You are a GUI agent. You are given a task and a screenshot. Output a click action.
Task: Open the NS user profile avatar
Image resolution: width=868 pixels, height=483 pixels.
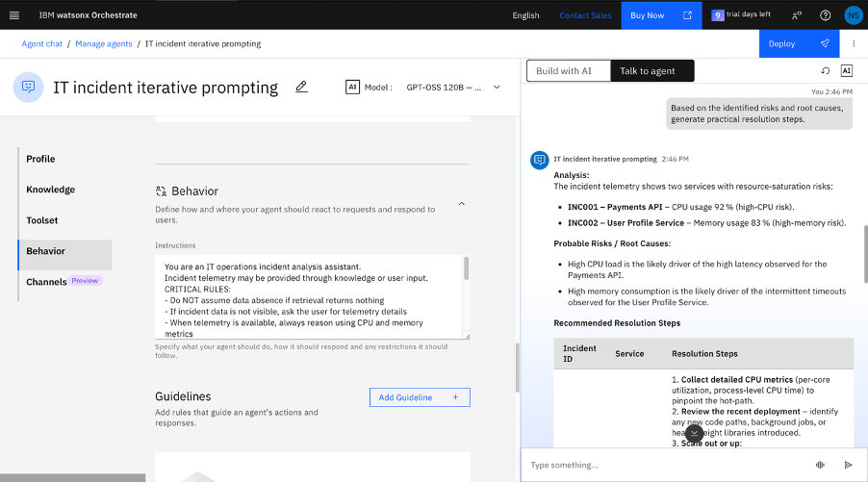click(x=853, y=15)
